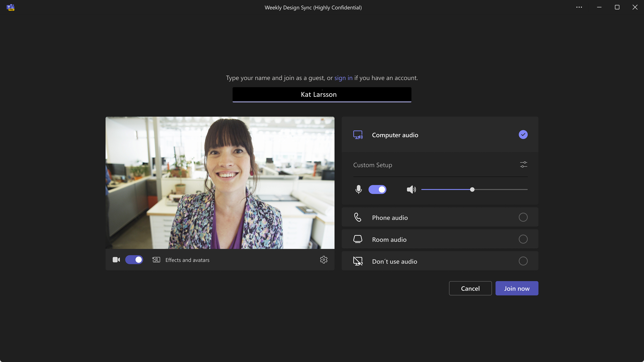Click the Computer audio monitor icon
The width and height of the screenshot is (644, 362).
click(358, 135)
